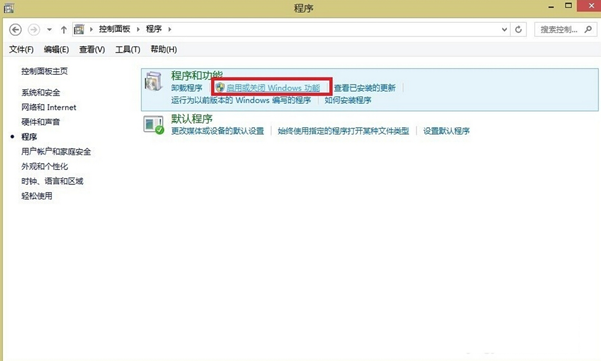Open 轻松使用 category
This screenshot has width=601, height=361.
click(x=37, y=196)
